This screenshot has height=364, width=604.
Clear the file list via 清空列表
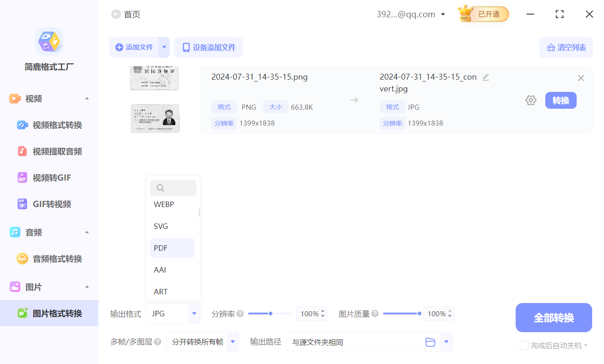(566, 47)
